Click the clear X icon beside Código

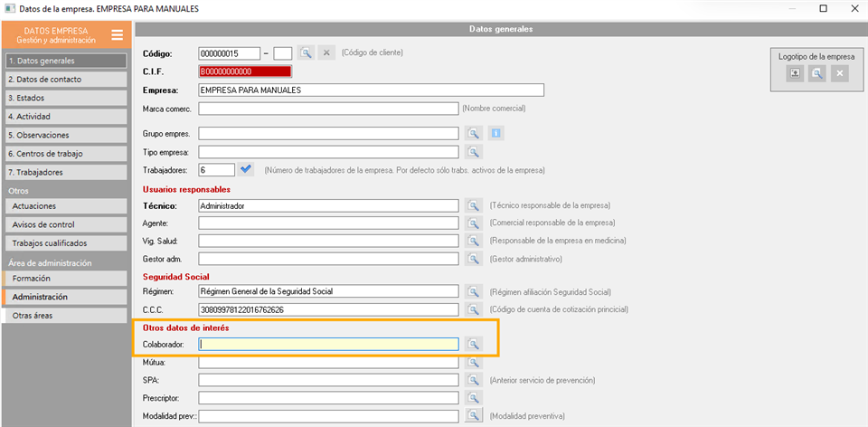pyautogui.click(x=327, y=52)
